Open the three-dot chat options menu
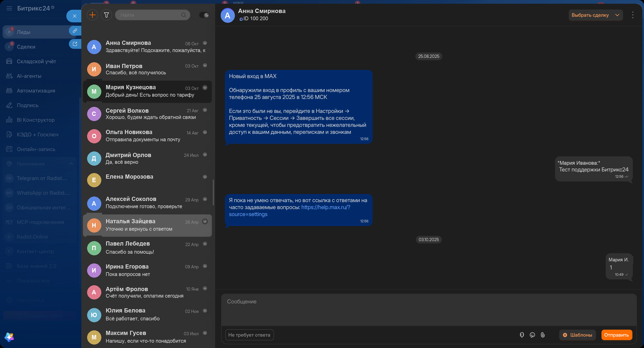This screenshot has width=644, height=348. click(633, 15)
